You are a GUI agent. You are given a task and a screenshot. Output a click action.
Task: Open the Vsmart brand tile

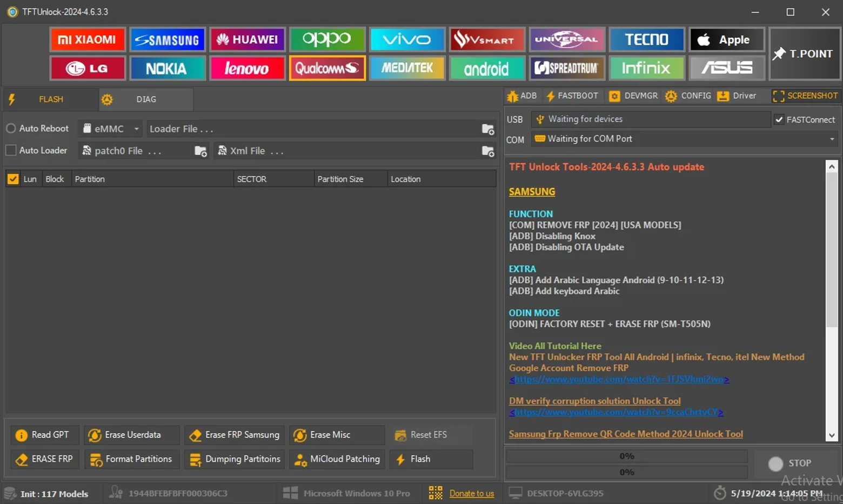[x=487, y=39]
